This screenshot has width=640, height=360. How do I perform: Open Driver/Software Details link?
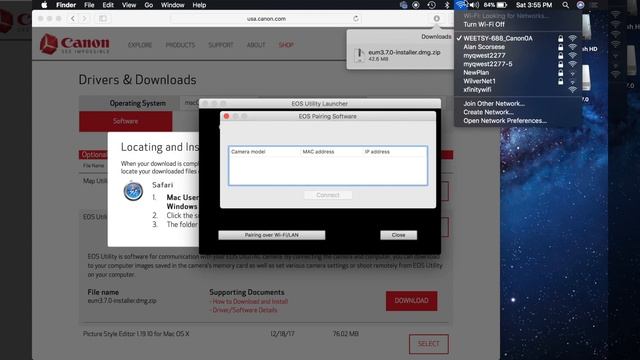tap(244, 310)
